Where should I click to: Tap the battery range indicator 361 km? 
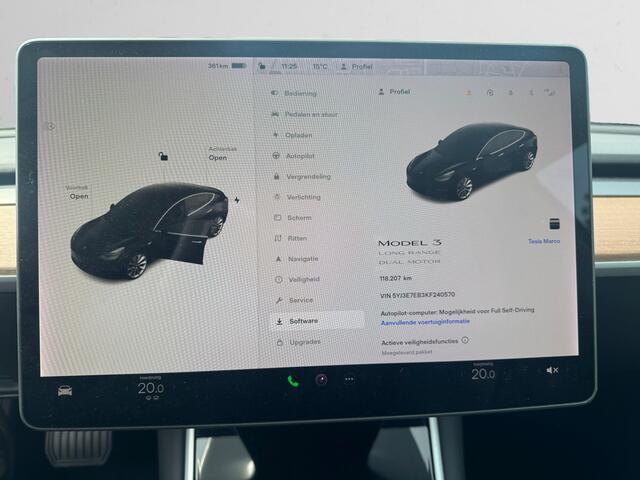227,66
